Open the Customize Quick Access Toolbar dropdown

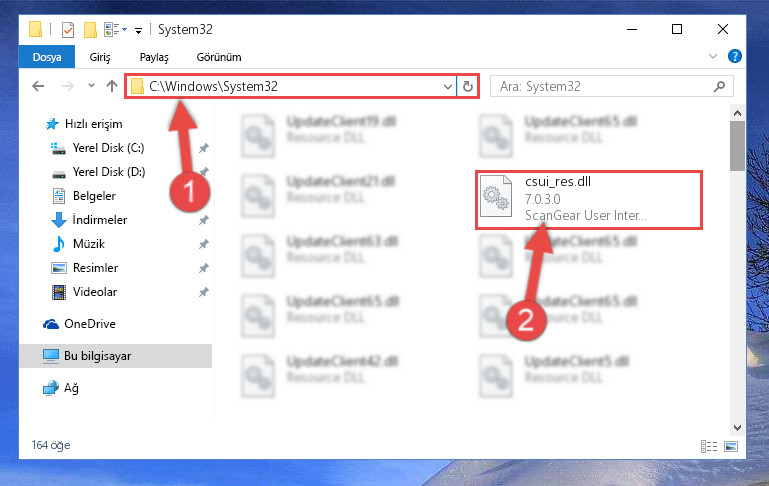138,31
